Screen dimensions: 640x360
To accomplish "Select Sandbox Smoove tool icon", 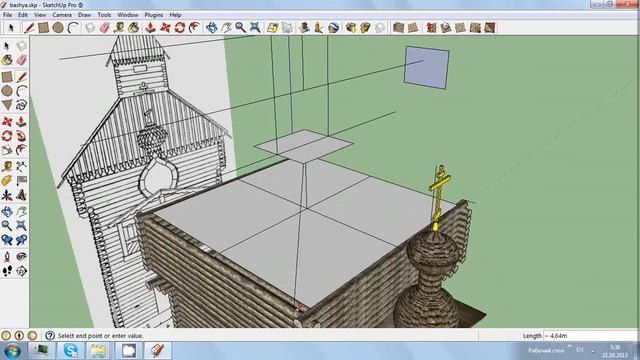I will [x=431, y=28].
